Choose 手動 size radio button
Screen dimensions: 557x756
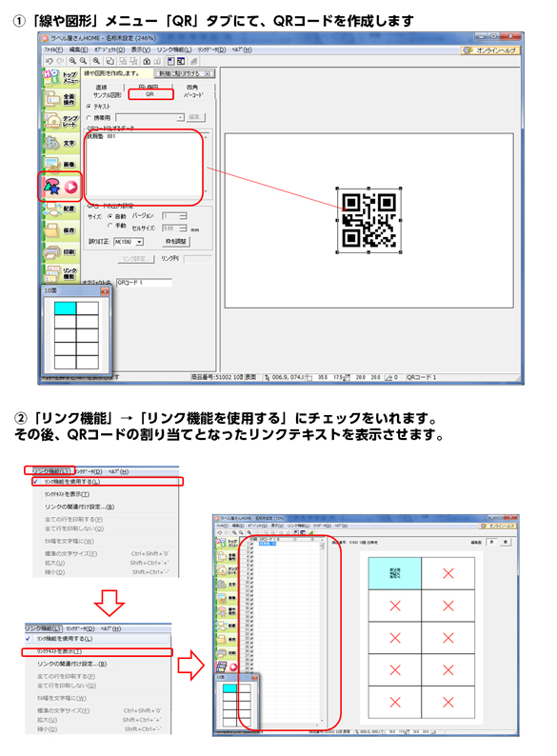pos(110,226)
